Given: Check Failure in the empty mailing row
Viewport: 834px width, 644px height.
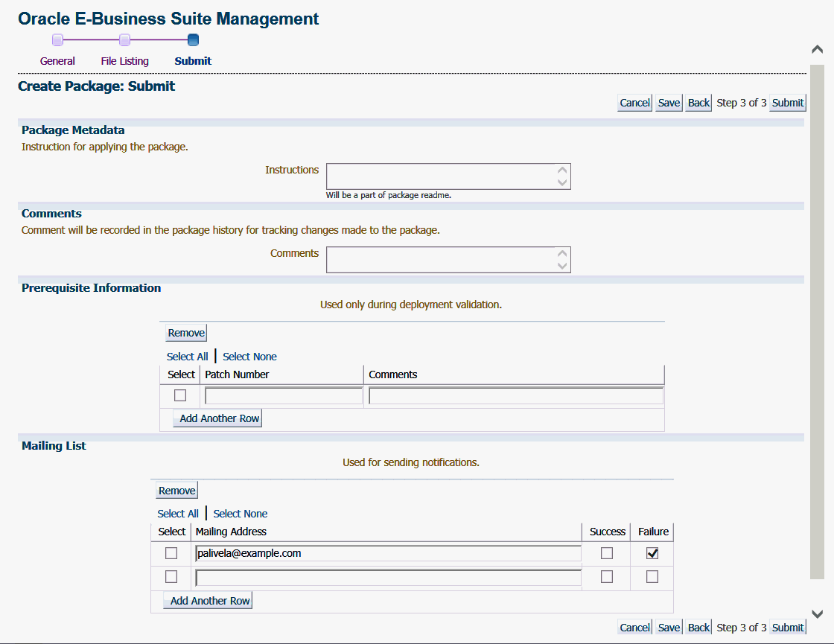Looking at the screenshot, I should [x=652, y=577].
